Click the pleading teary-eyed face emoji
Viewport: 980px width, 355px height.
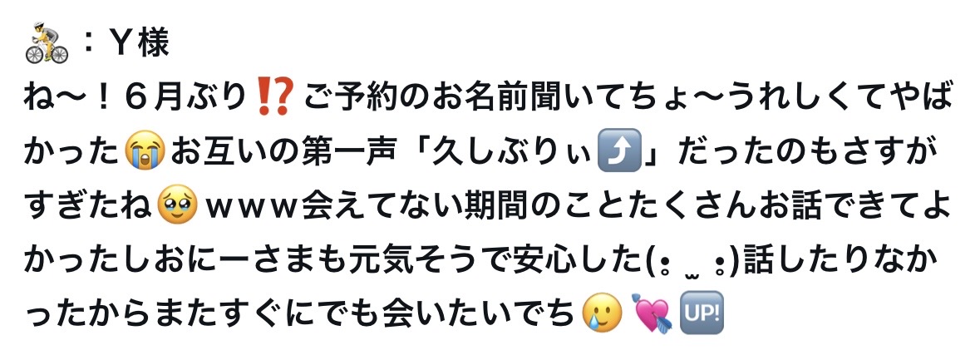pyautogui.click(x=178, y=205)
